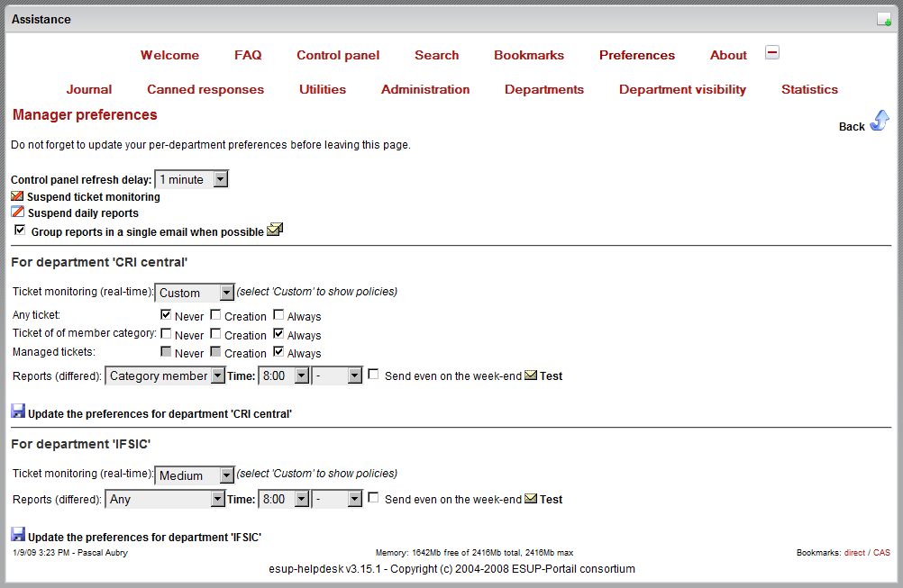Viewport: 903px width, 588px height.
Task: Click the envelope icon beside Group reports
Action: click(275, 231)
